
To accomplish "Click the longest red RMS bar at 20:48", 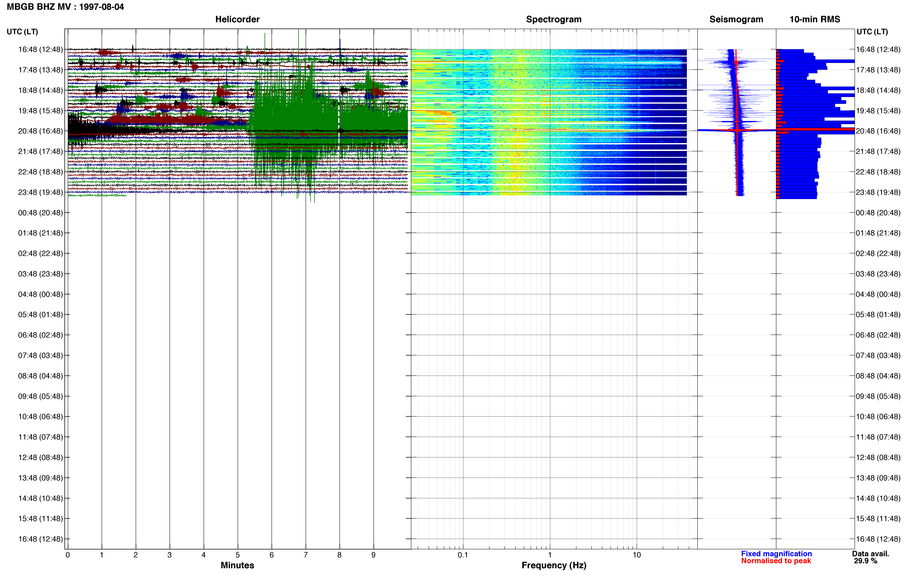I will click(x=815, y=130).
